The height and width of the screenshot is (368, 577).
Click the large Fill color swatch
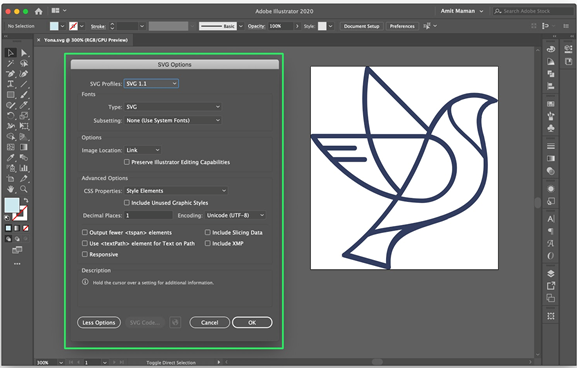click(x=12, y=205)
